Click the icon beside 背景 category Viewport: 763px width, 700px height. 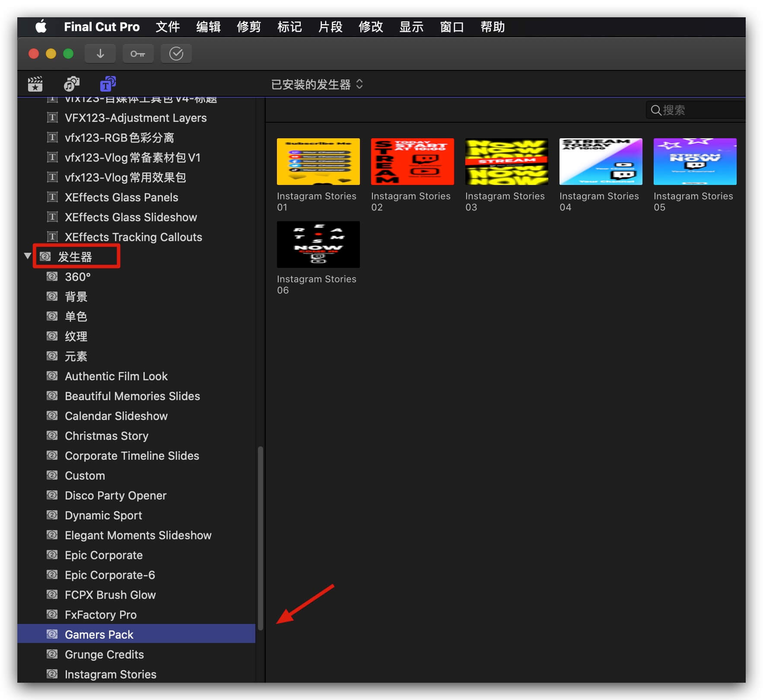tap(52, 296)
